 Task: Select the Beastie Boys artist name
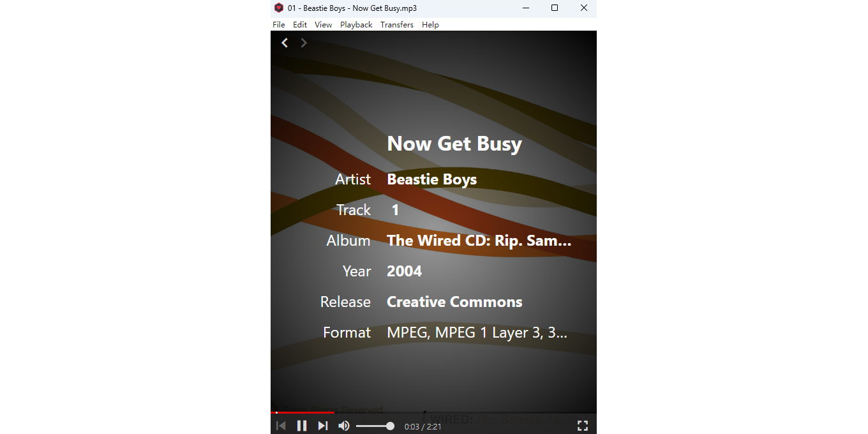pyautogui.click(x=431, y=179)
